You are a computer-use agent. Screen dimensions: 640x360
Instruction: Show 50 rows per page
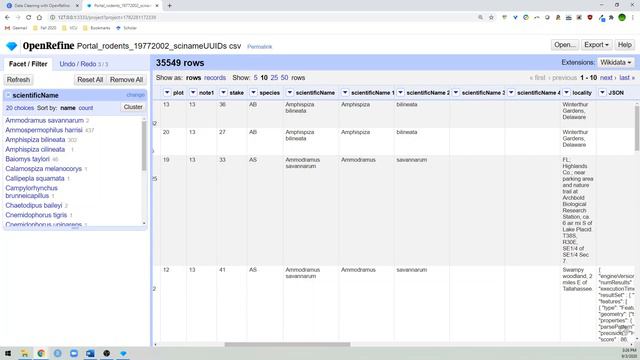[x=284, y=78]
